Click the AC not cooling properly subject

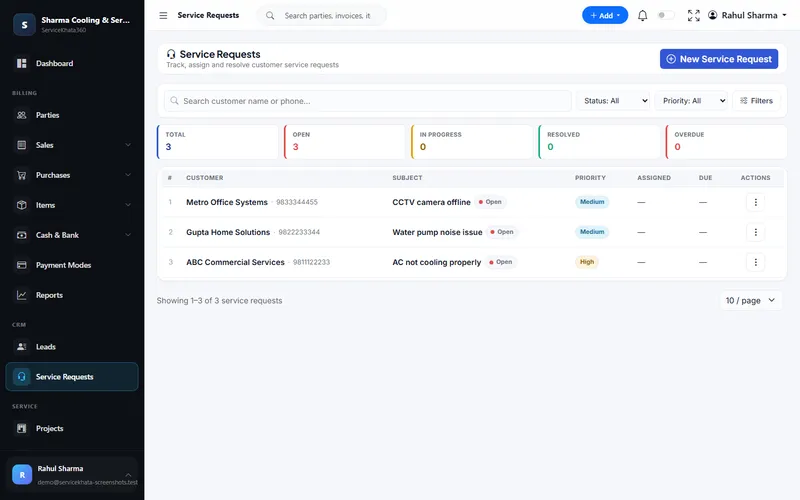(437, 262)
